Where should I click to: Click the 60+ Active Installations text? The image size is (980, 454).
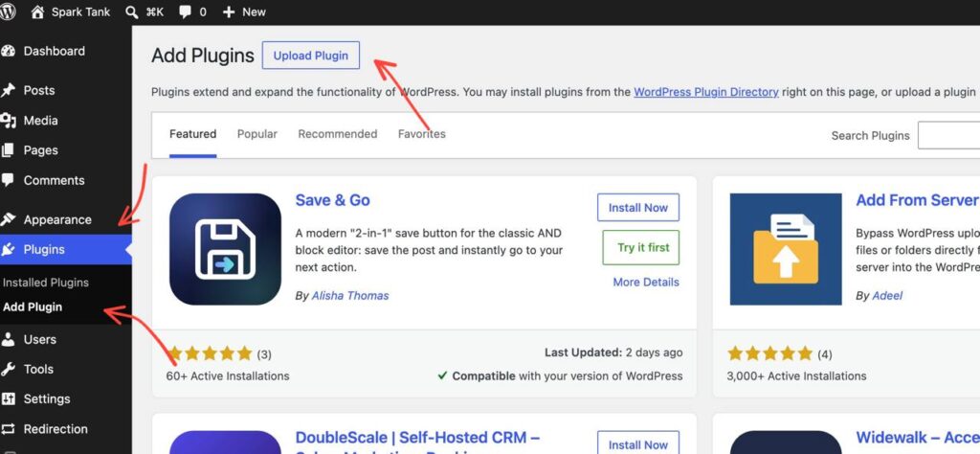click(x=228, y=376)
